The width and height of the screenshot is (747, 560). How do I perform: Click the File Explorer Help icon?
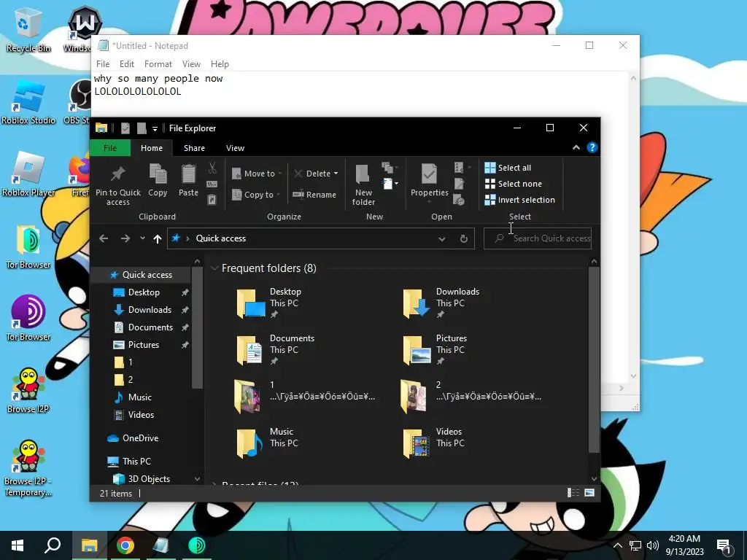pyautogui.click(x=592, y=147)
